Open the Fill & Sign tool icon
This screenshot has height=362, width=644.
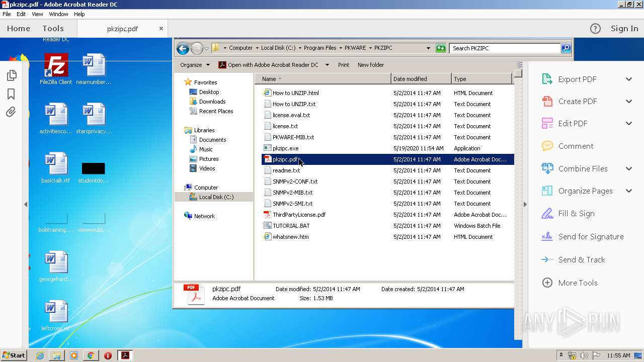547,213
